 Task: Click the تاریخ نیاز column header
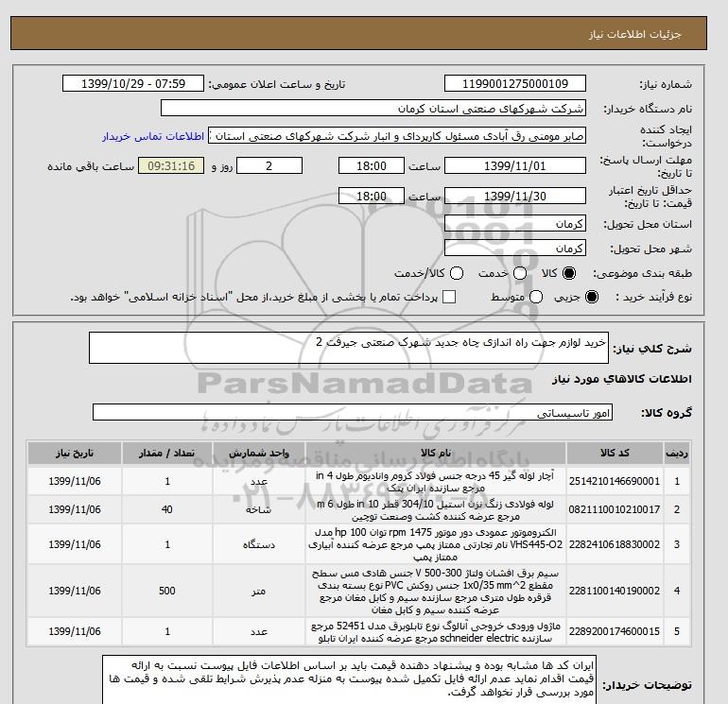point(75,454)
